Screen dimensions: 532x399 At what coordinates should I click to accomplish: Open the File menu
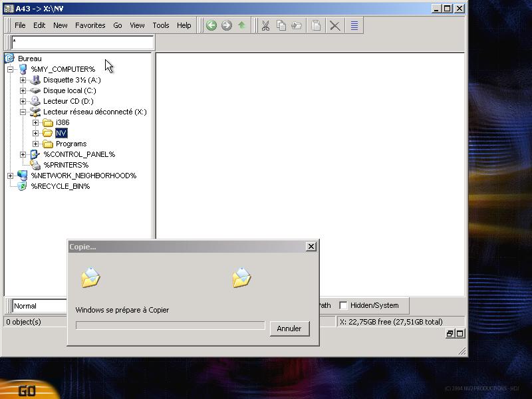(20, 25)
